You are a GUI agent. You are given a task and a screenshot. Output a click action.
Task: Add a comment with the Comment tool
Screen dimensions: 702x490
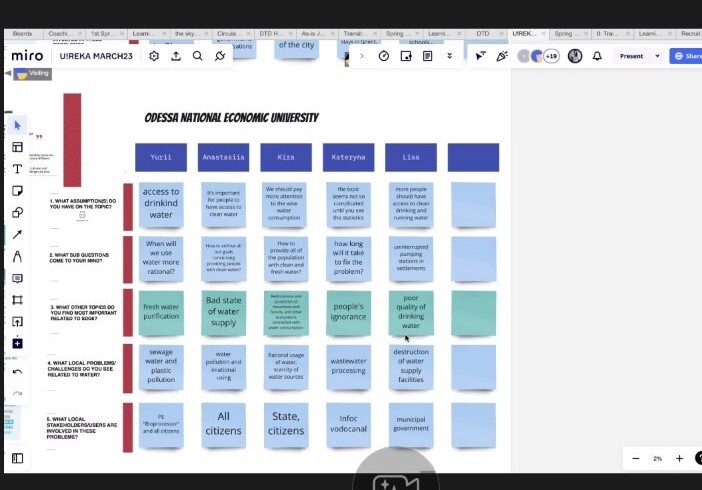click(17, 278)
